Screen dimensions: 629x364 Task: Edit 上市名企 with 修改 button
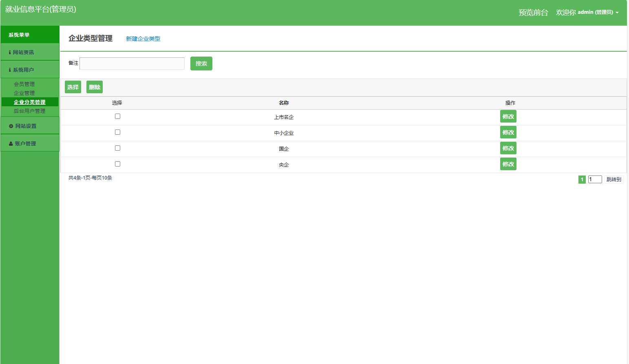(x=508, y=116)
